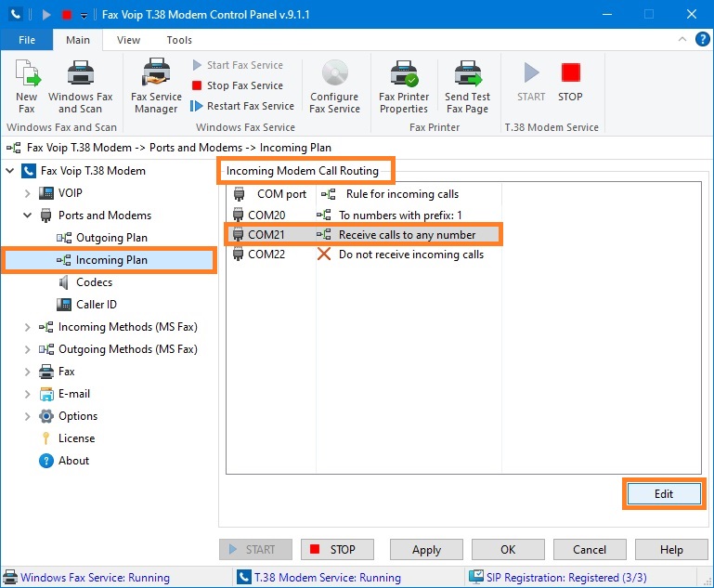Switch to the Tools tab
Screen dimensions: 714x588
click(x=179, y=40)
